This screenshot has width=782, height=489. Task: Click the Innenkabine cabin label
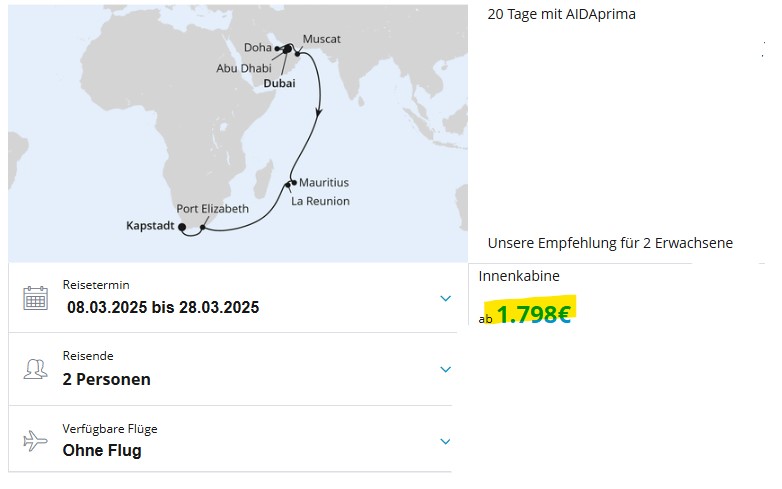coord(519,276)
